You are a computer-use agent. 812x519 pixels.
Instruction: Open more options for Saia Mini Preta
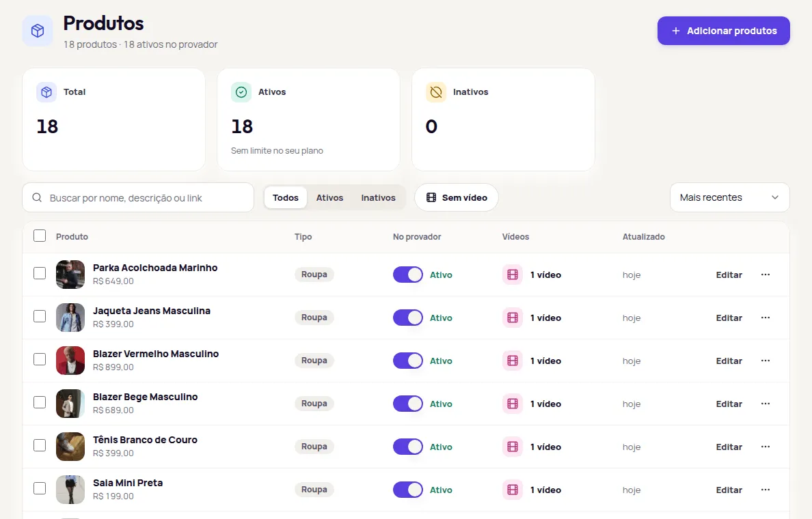[x=766, y=490]
